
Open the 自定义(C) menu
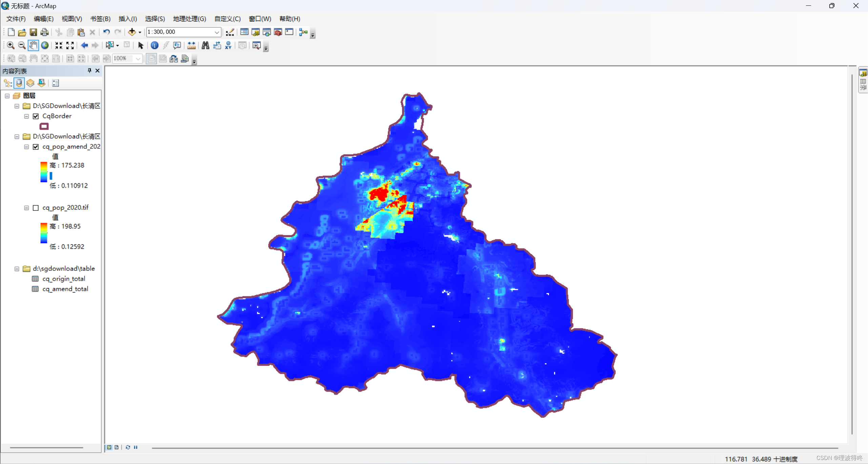click(227, 19)
